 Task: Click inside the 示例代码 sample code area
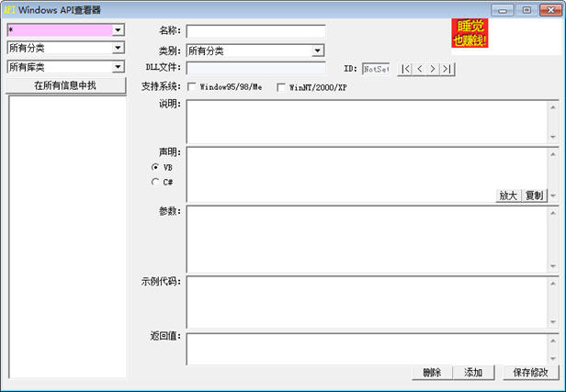[x=368, y=302]
